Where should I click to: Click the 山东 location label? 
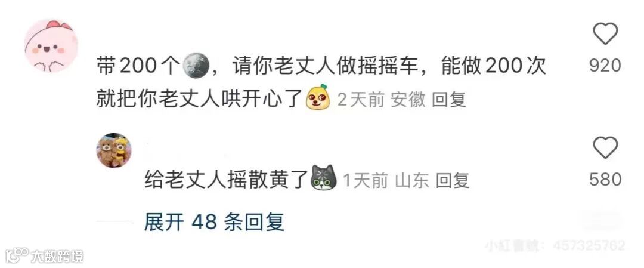click(412, 180)
